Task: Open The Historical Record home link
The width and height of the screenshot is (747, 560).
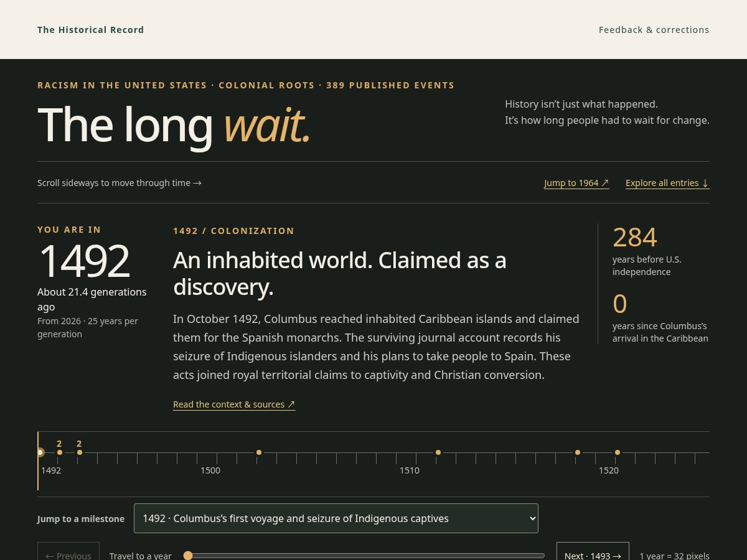Action: 91,30
